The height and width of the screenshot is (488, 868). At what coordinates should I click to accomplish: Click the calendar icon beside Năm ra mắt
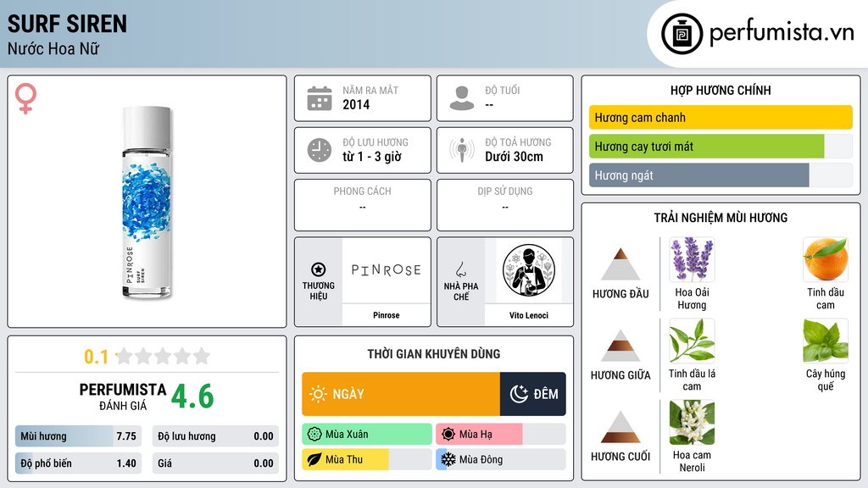(x=320, y=98)
